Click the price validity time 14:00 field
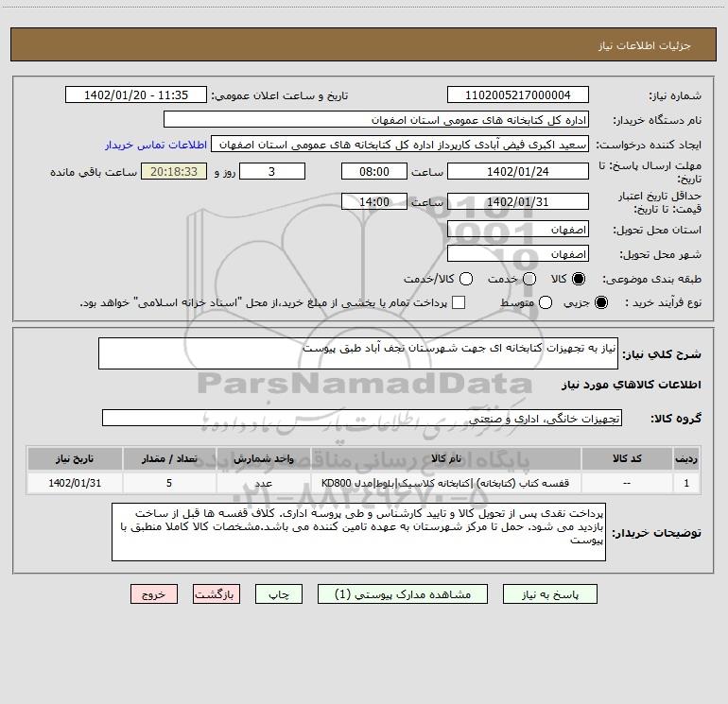The width and height of the screenshot is (728, 704). click(374, 202)
